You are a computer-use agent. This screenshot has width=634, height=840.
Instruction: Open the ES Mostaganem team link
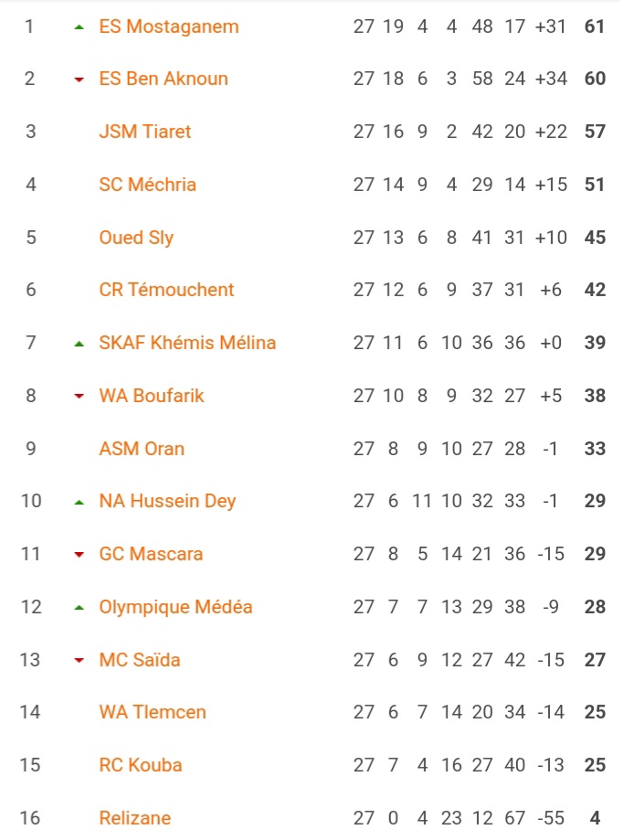point(169,27)
